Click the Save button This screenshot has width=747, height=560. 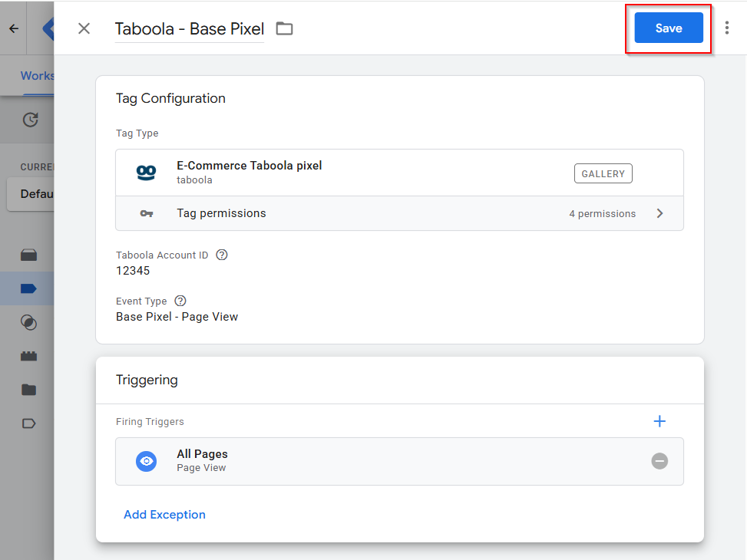pyautogui.click(x=669, y=28)
